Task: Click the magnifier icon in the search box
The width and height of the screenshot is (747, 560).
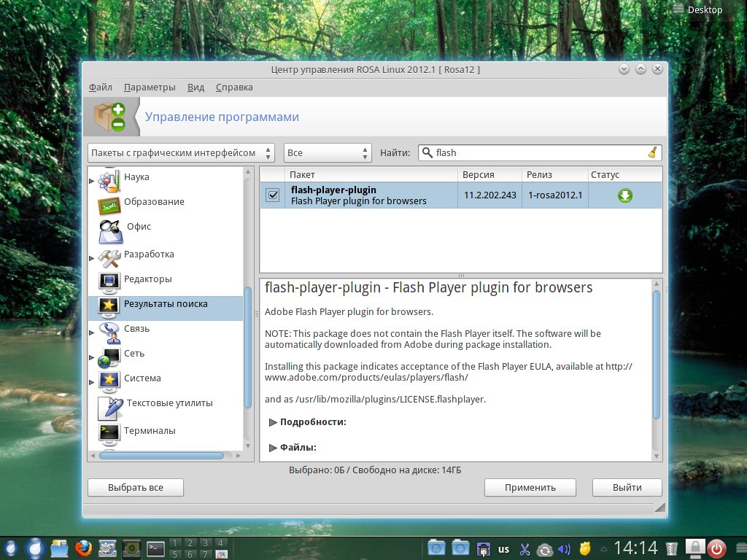Action: coord(427,152)
